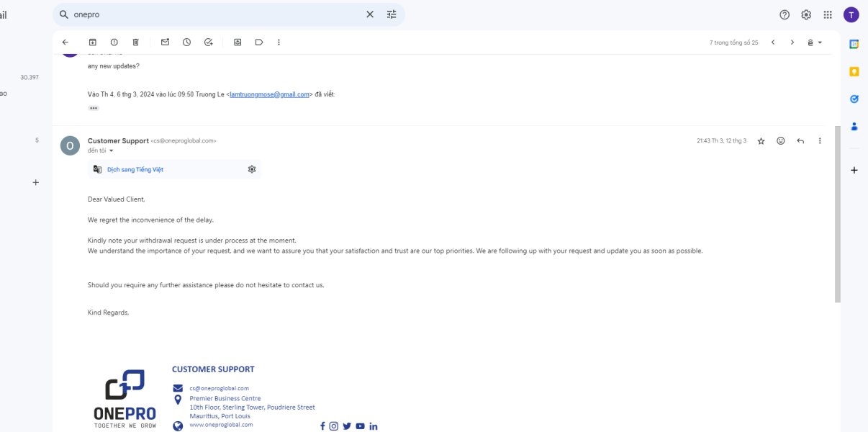Get add-ons with the plus icon
The height and width of the screenshot is (432, 868).
pyautogui.click(x=854, y=171)
